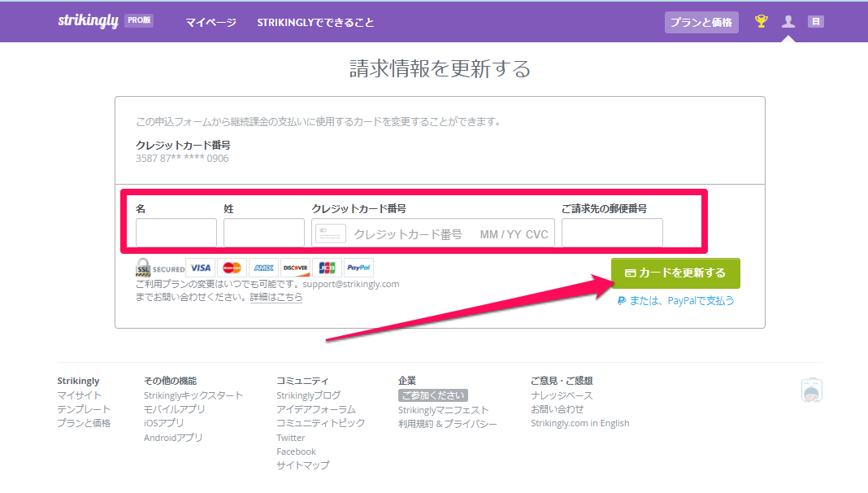Click the MasterCard logo
The width and height of the screenshot is (868, 493).
coord(232,268)
